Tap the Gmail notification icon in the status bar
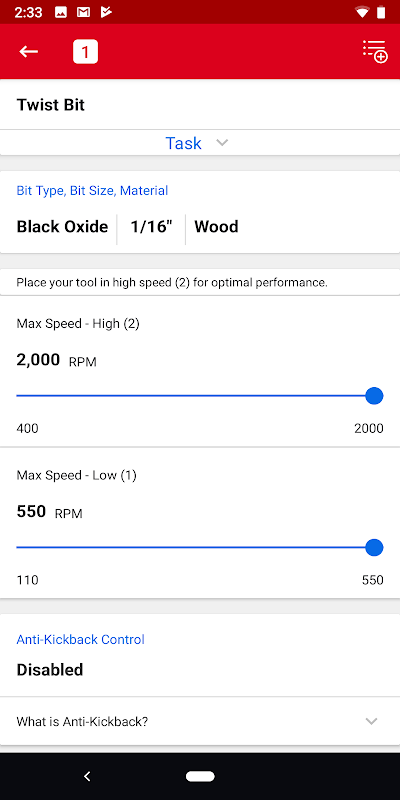The height and width of the screenshot is (800, 400). [x=84, y=12]
